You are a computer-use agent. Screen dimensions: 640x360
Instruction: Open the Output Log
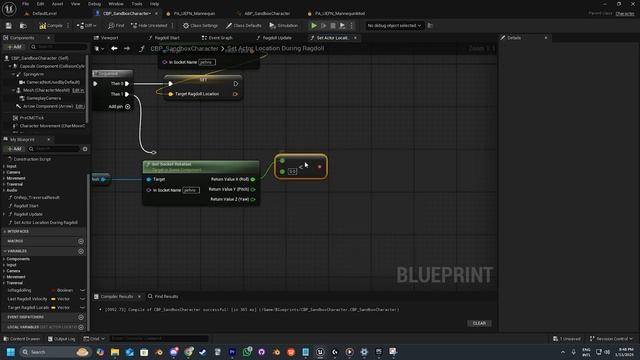pos(61,339)
